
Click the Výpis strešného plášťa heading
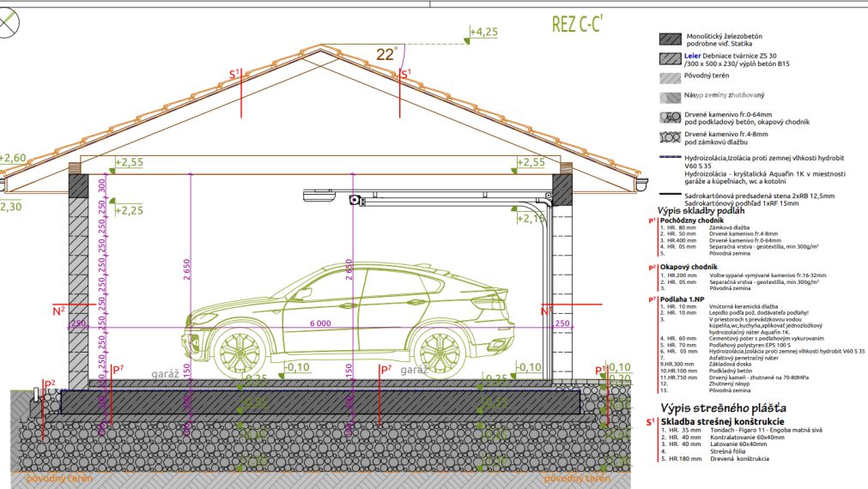click(x=723, y=408)
